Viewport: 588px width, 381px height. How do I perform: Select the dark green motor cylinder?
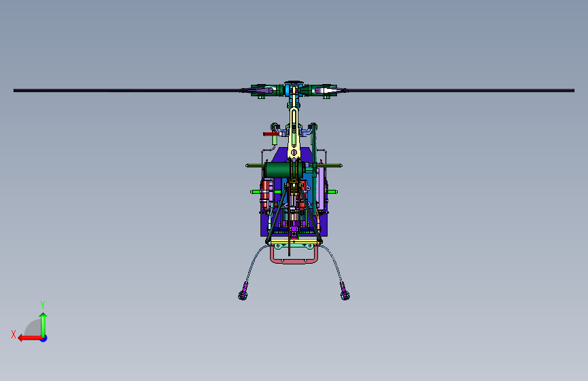[278, 170]
